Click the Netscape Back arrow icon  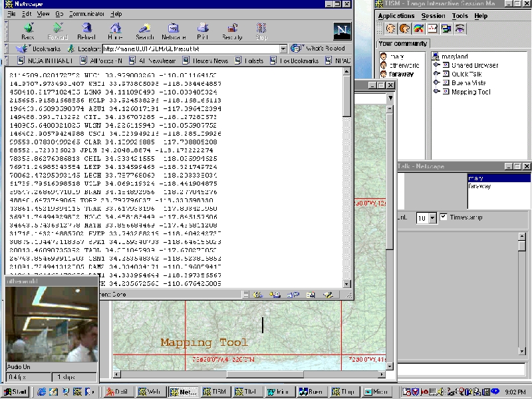coord(28,28)
